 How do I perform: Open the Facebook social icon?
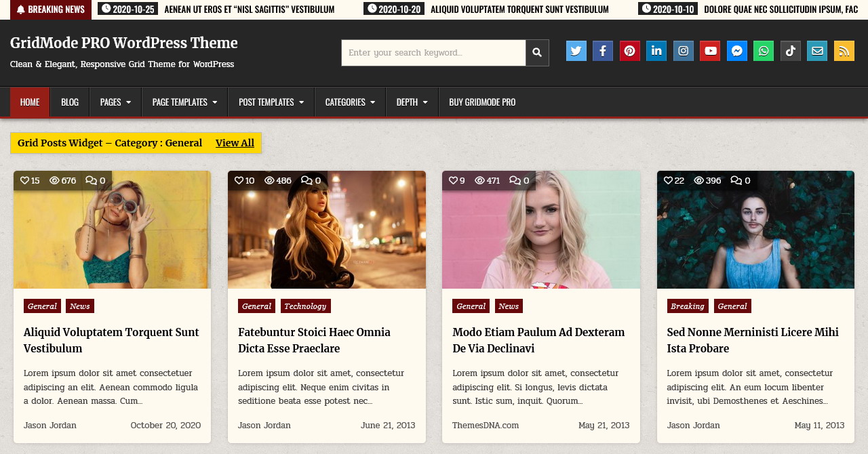tap(603, 51)
